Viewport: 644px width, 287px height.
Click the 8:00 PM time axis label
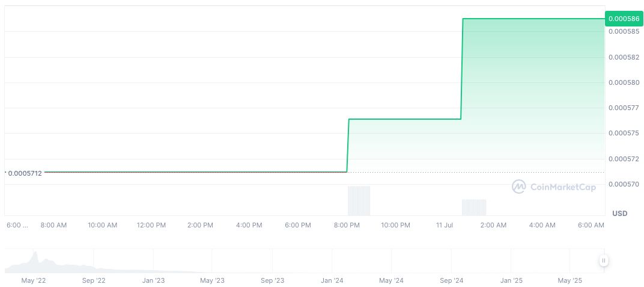click(347, 225)
